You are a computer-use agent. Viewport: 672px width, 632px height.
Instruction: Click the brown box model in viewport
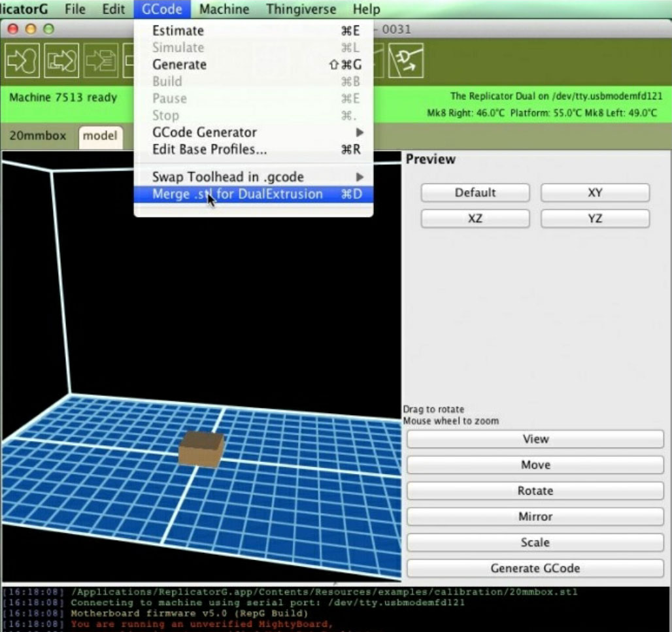coord(201,450)
